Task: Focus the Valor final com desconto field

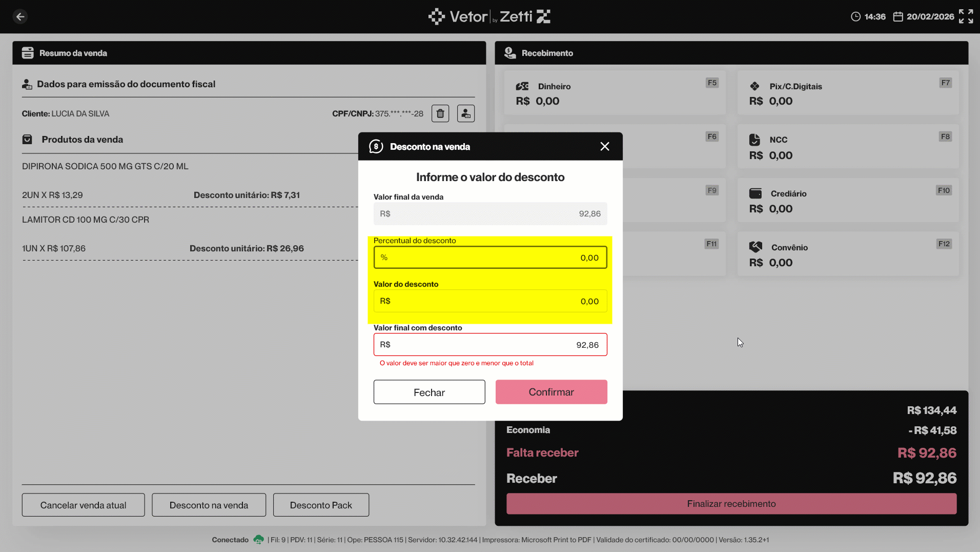Action: point(489,345)
